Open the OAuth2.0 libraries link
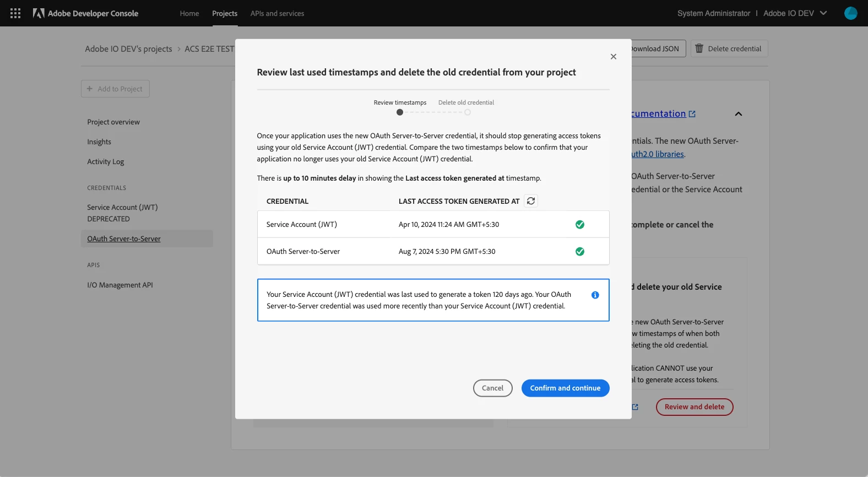 click(x=658, y=154)
